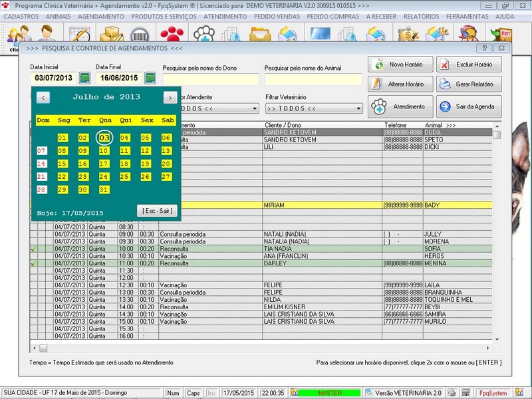Screen dimensions: 532x399
Task: Toggle checkmark on 10:00 Reconsulta row
Action: pos(33,249)
